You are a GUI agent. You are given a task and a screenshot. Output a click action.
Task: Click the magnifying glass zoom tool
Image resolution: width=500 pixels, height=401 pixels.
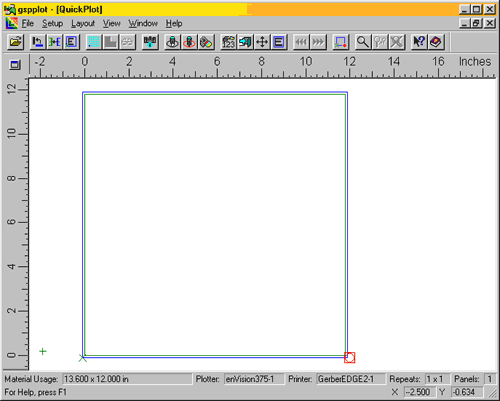363,42
